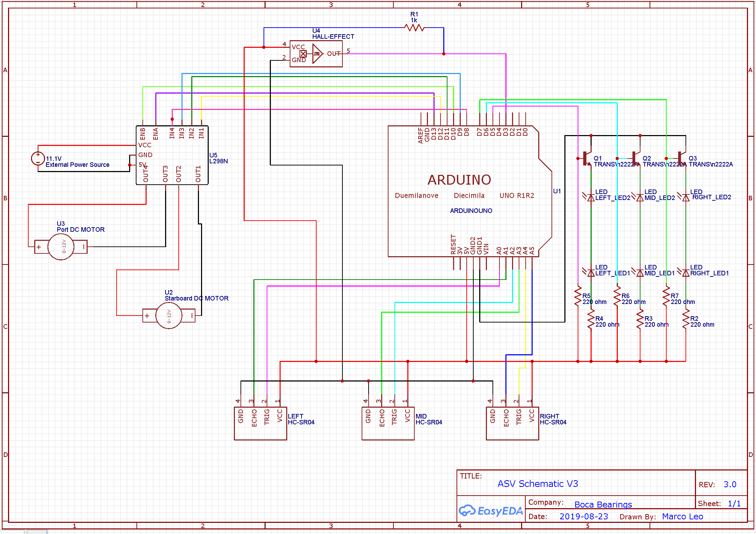Select the 2019-08-23 date field

pyautogui.click(x=584, y=517)
